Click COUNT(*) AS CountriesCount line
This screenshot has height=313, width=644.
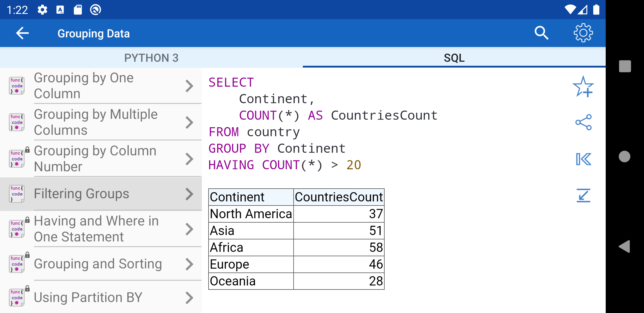pyautogui.click(x=338, y=116)
